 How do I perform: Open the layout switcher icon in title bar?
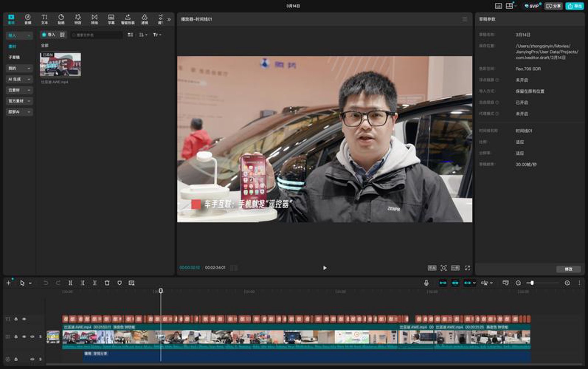tap(509, 6)
